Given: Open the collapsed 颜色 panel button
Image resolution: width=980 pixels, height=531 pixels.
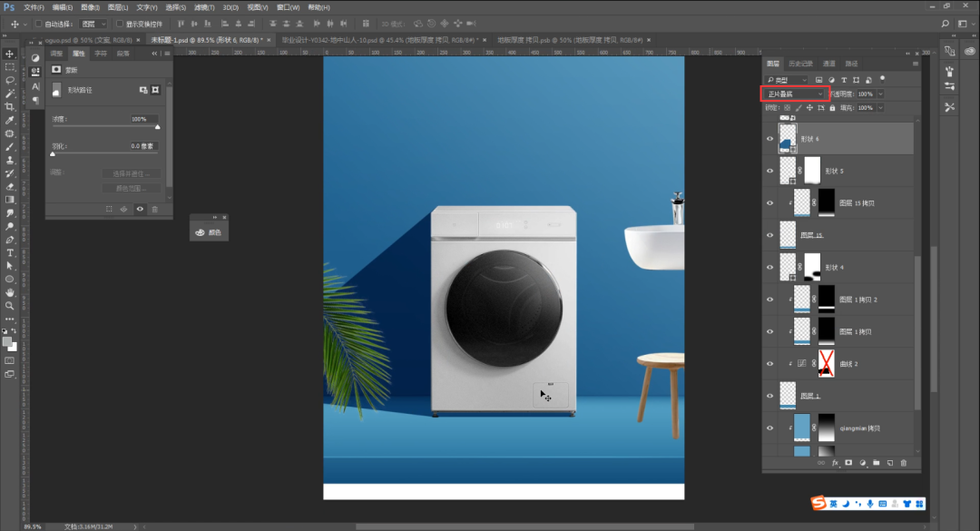Looking at the screenshot, I should (x=209, y=233).
